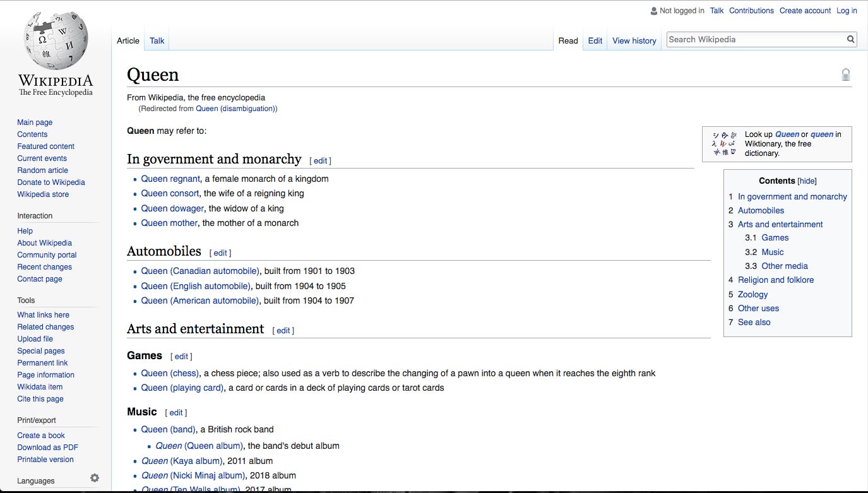This screenshot has height=493, width=868.
Task: Open the Edit tab
Action: [595, 40]
